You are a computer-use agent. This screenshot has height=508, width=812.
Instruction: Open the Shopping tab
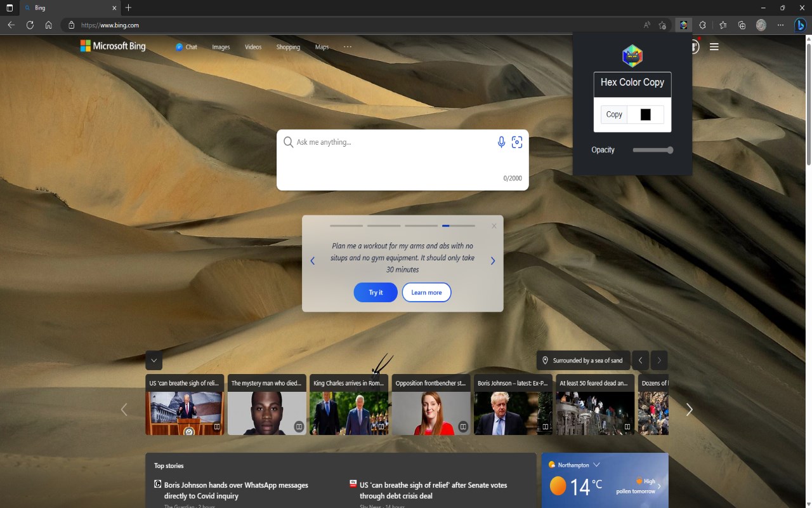(288, 47)
